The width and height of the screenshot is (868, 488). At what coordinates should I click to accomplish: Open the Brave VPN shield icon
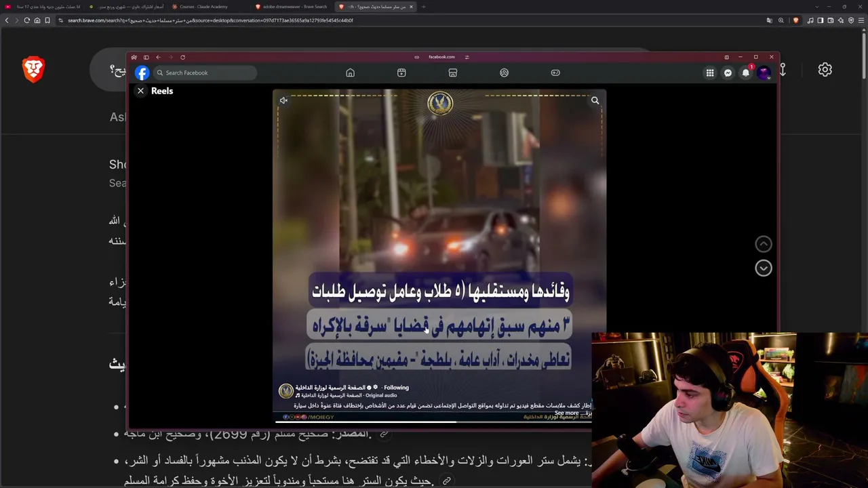851,20
